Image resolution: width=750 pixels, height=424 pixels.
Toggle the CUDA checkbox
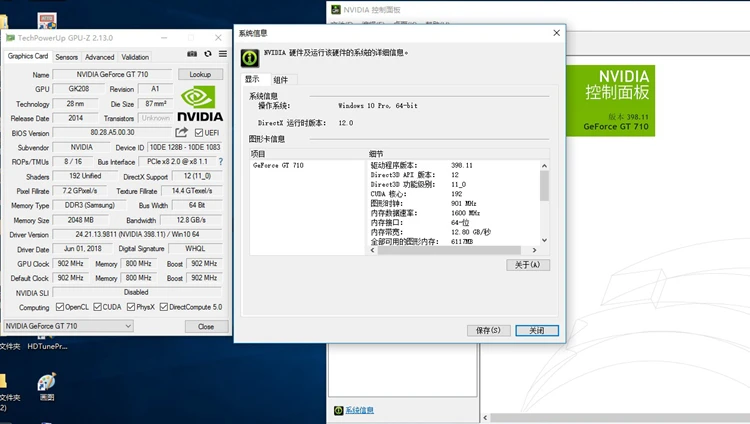(98, 307)
